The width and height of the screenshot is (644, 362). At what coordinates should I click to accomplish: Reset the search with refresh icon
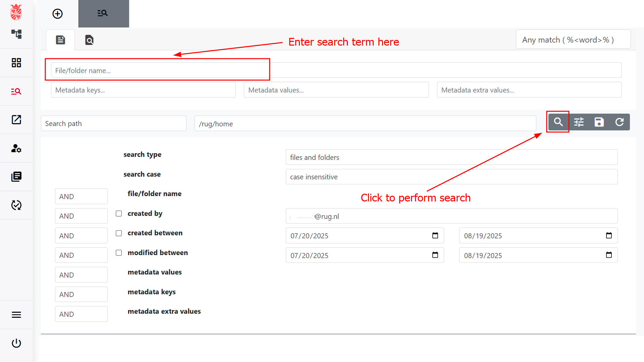tap(620, 122)
